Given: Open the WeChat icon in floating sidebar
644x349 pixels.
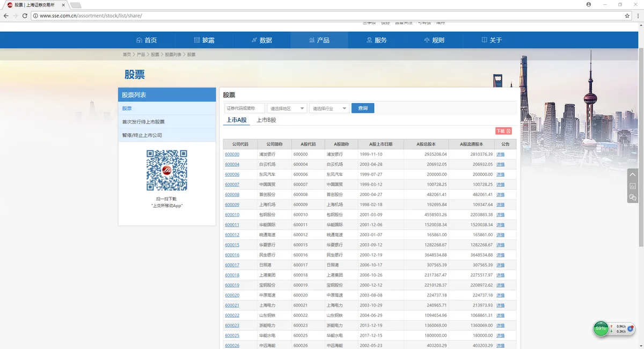Looking at the screenshot, I should [633, 197].
